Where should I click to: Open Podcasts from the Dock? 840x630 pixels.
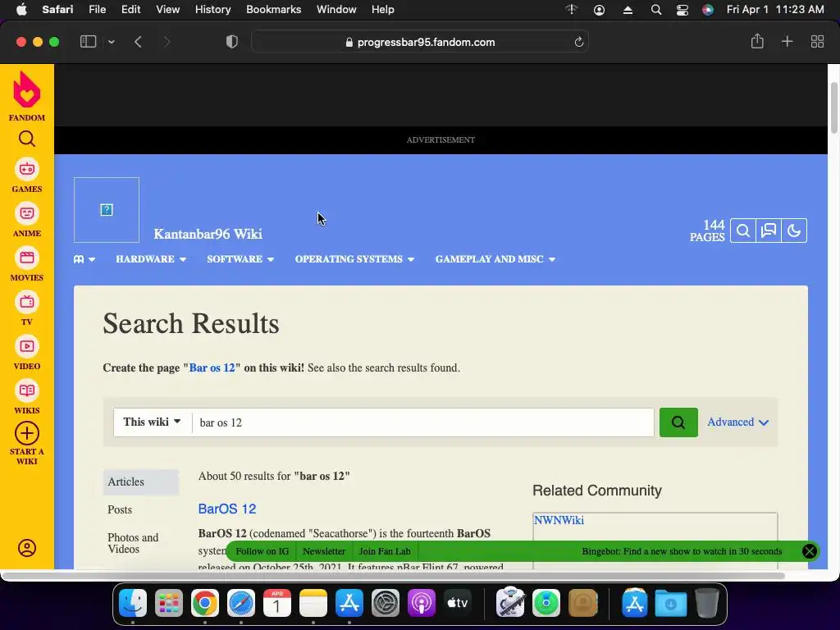[x=421, y=604]
